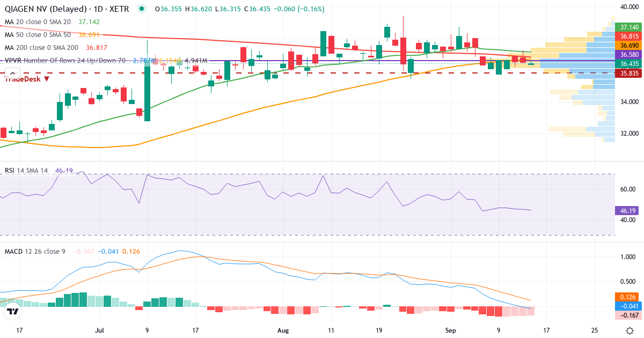Screen dimensions: 644x338
Task: Select the VPVR Number Of Rows legend
Action: coord(65,61)
